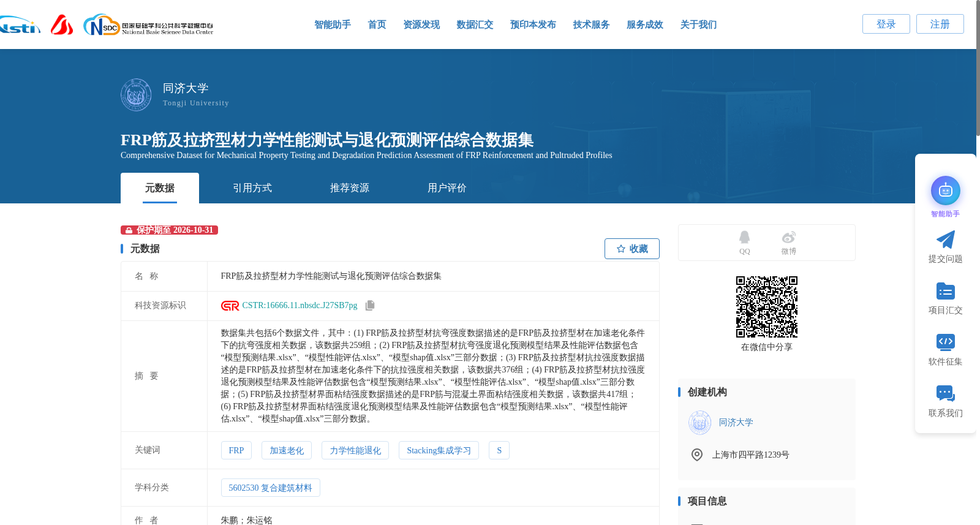This screenshot has height=525, width=980.
Task: Click the NSTI logo in the header
Action: (x=20, y=25)
